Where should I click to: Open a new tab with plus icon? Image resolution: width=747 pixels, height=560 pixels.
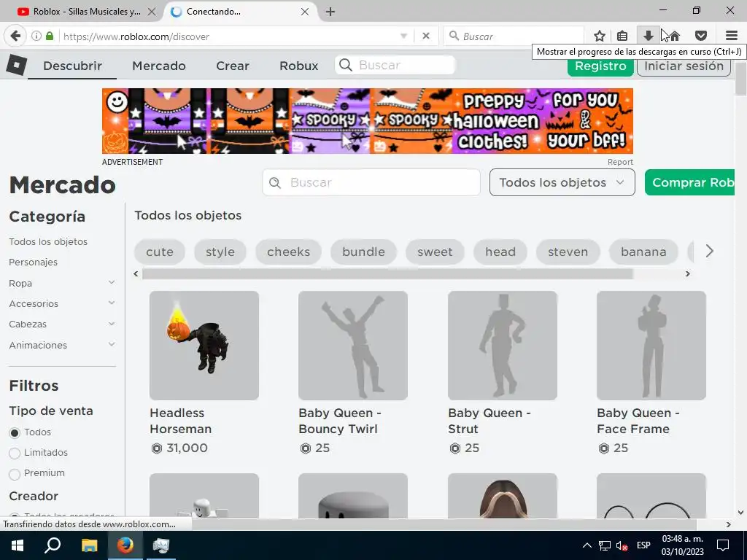click(x=330, y=12)
